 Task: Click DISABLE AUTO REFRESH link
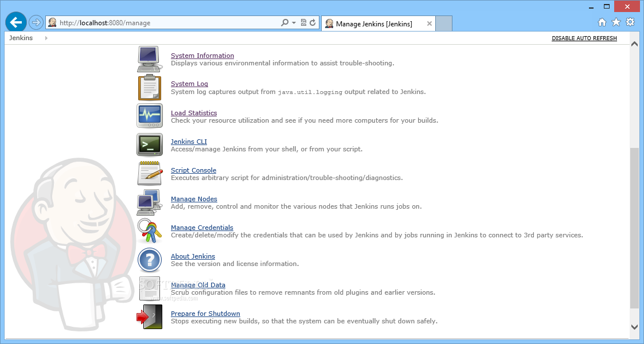click(584, 38)
